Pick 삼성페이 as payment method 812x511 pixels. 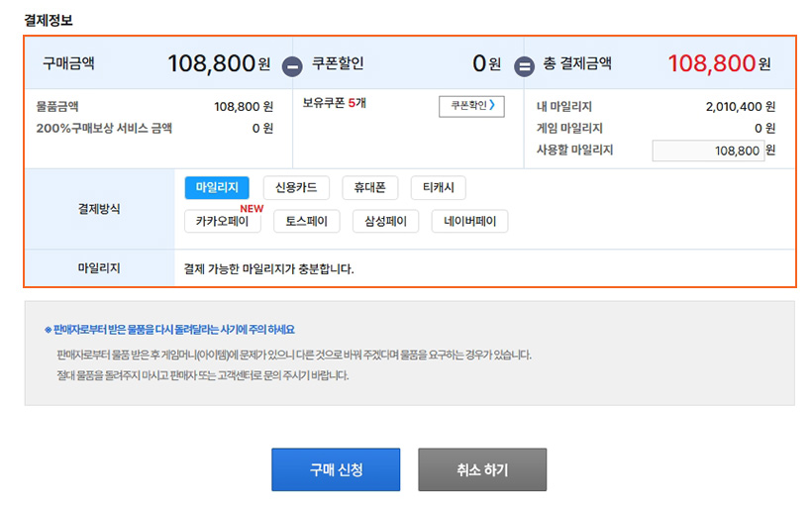386,221
